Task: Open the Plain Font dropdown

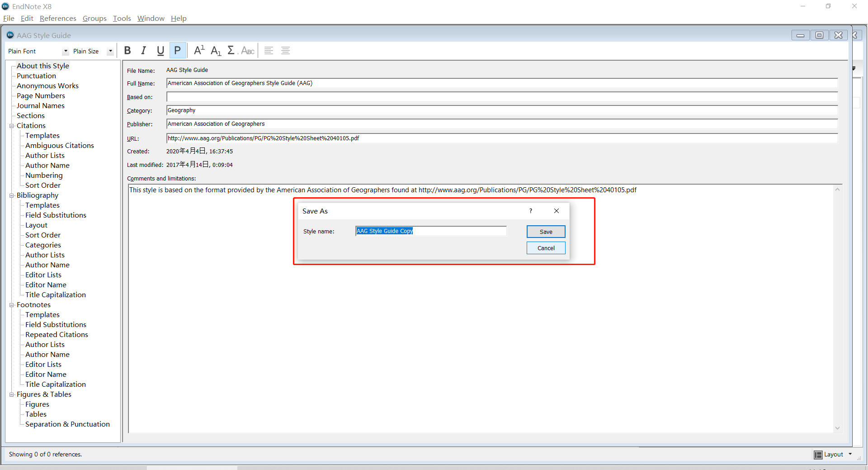Action: 66,51
